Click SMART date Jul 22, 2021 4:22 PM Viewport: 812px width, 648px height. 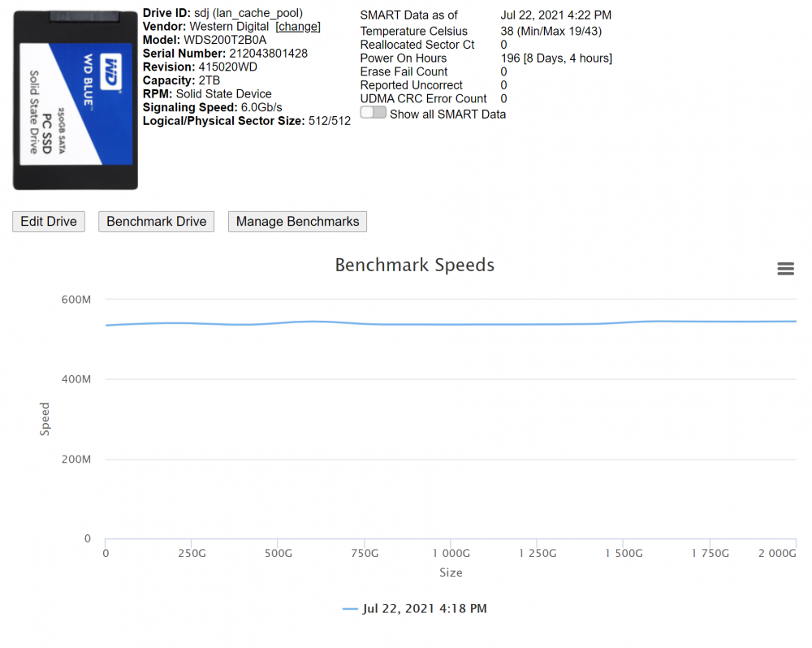[555, 15]
